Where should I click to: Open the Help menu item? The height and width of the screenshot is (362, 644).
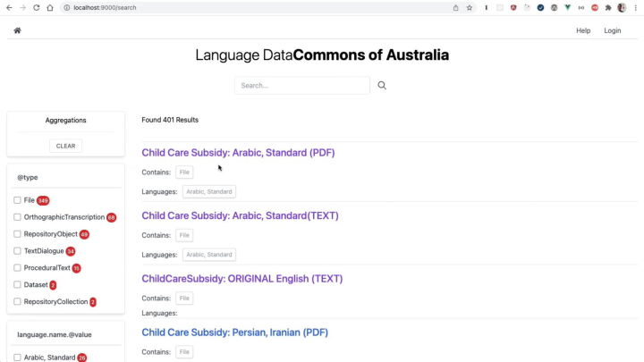583,30
